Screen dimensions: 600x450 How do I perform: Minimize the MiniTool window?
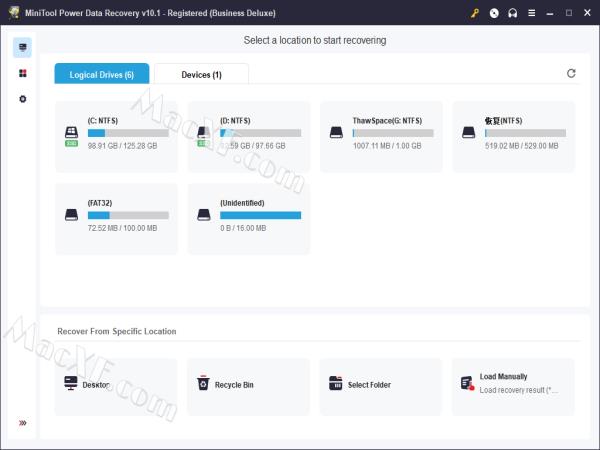[550, 13]
